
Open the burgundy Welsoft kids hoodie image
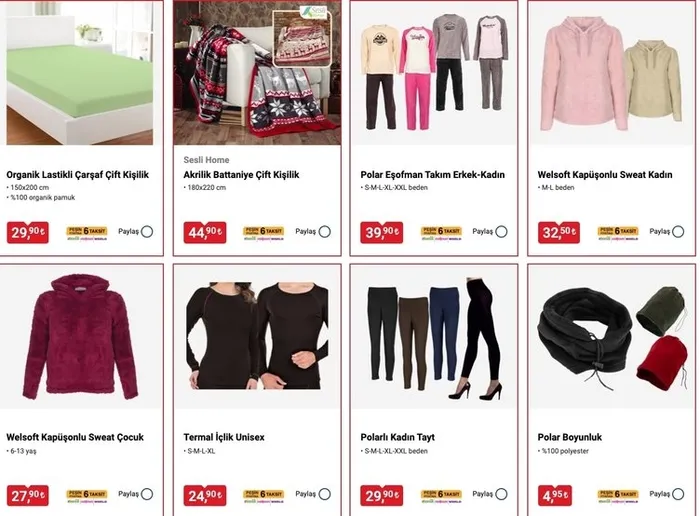coord(80,337)
